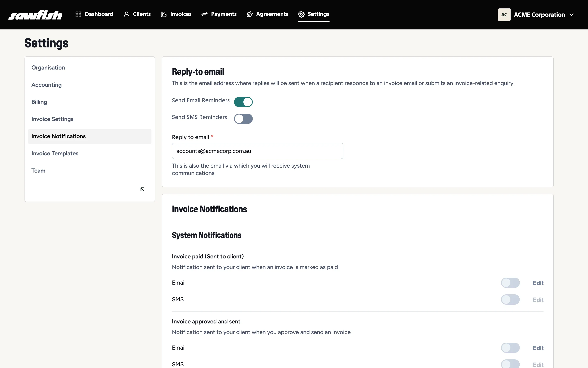Click the sawfish logo
The width and height of the screenshot is (588, 368).
(x=35, y=15)
